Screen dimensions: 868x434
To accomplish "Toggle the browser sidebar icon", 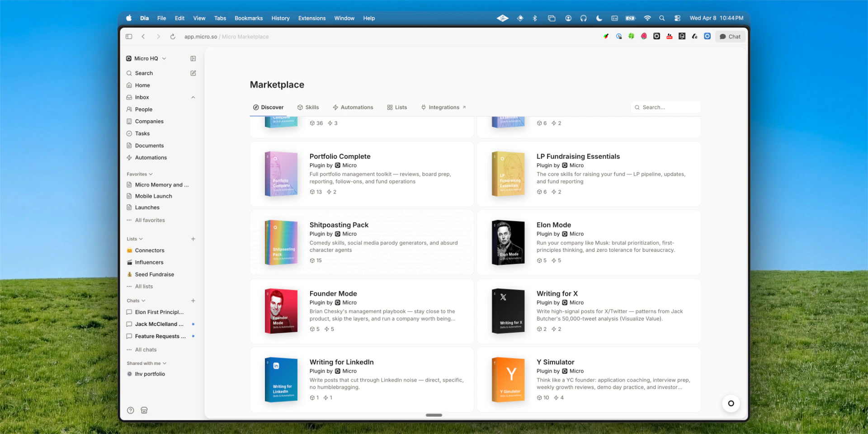I will tap(129, 37).
